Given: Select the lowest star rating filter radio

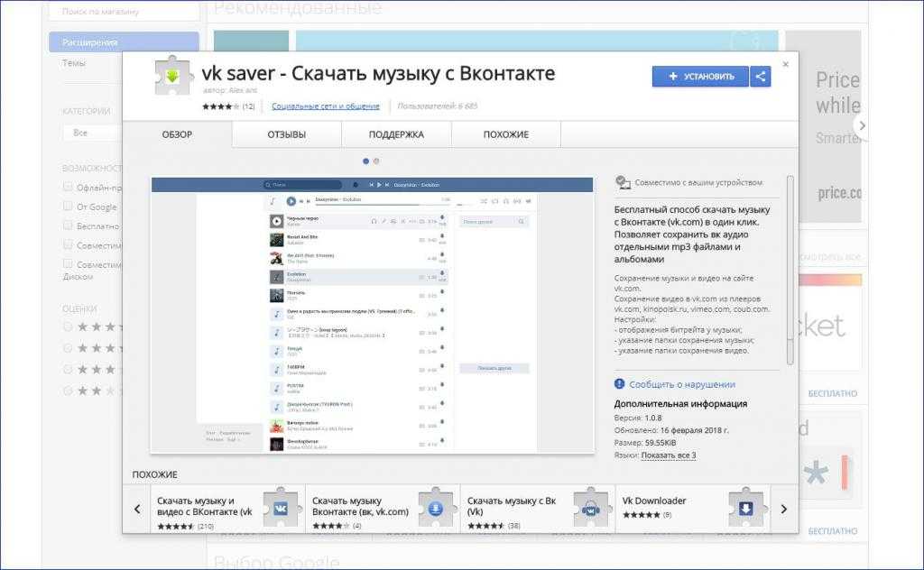Looking at the screenshot, I should [x=68, y=391].
